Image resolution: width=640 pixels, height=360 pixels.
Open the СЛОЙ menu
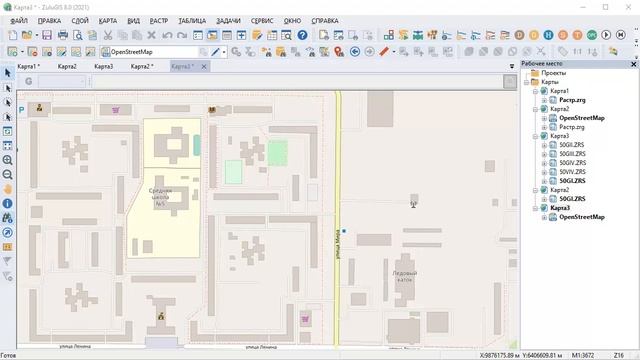click(80, 20)
